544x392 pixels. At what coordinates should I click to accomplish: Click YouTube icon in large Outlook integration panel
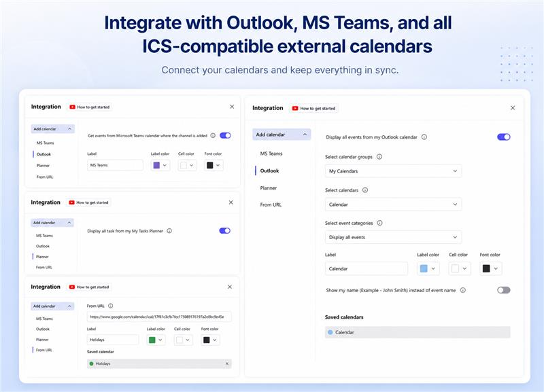click(x=295, y=109)
